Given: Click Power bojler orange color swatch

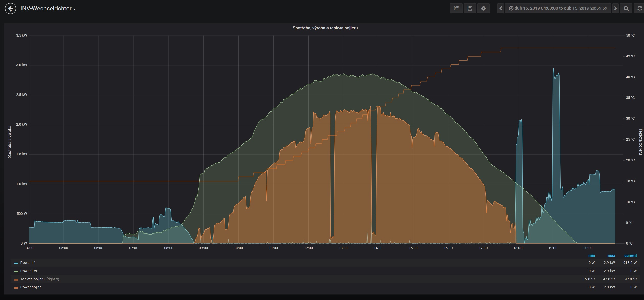Looking at the screenshot, I should [x=16, y=288].
